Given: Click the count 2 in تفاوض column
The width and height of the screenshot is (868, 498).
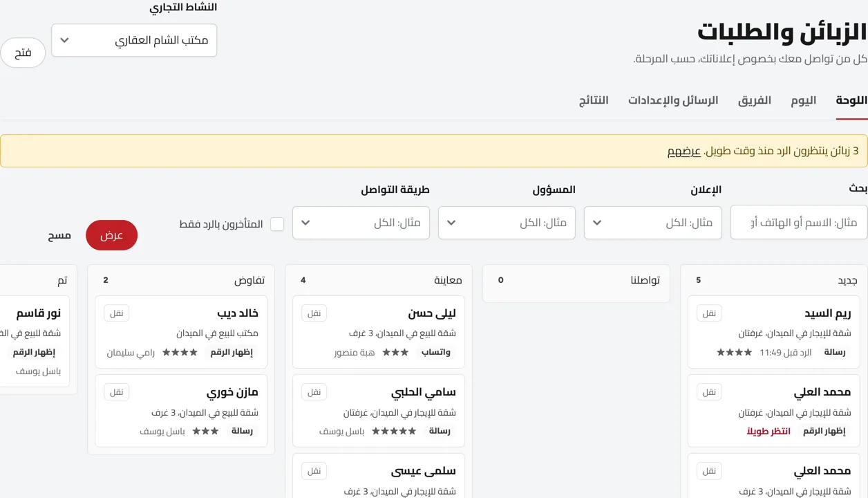Looking at the screenshot, I should click(x=106, y=280).
